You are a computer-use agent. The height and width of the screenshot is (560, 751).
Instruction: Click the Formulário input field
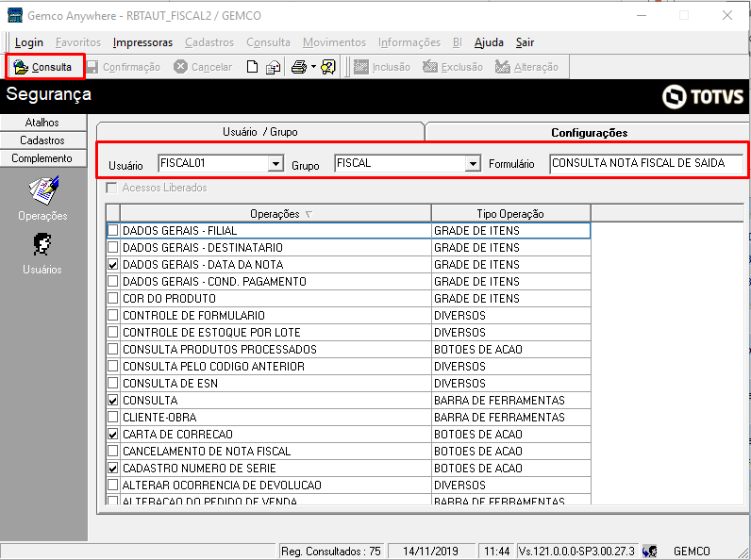646,164
